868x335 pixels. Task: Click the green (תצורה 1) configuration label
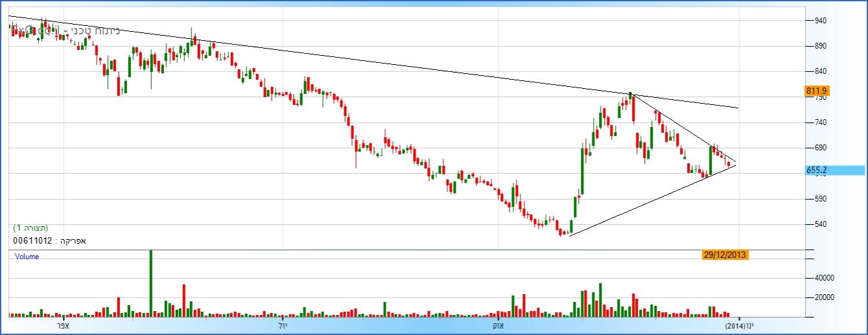click(x=30, y=228)
